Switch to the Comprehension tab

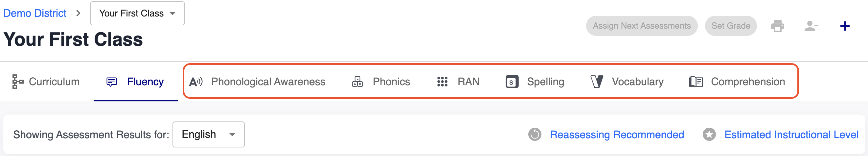737,82
